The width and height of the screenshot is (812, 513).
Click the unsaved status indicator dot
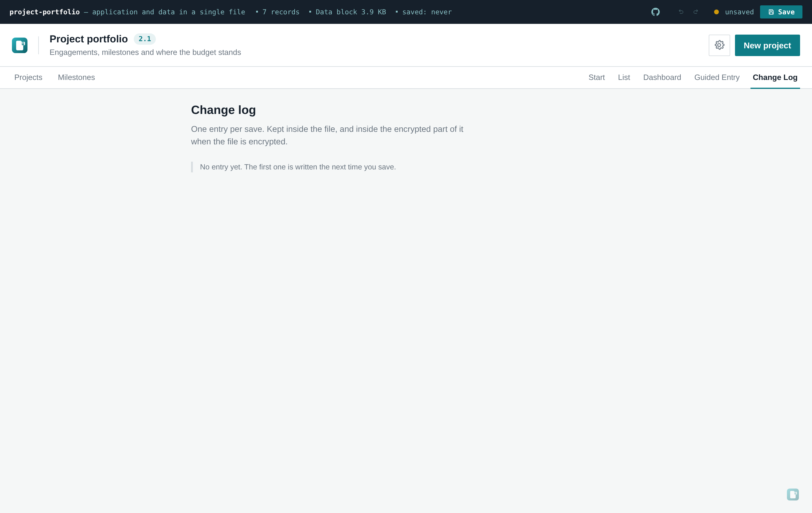[x=716, y=12]
